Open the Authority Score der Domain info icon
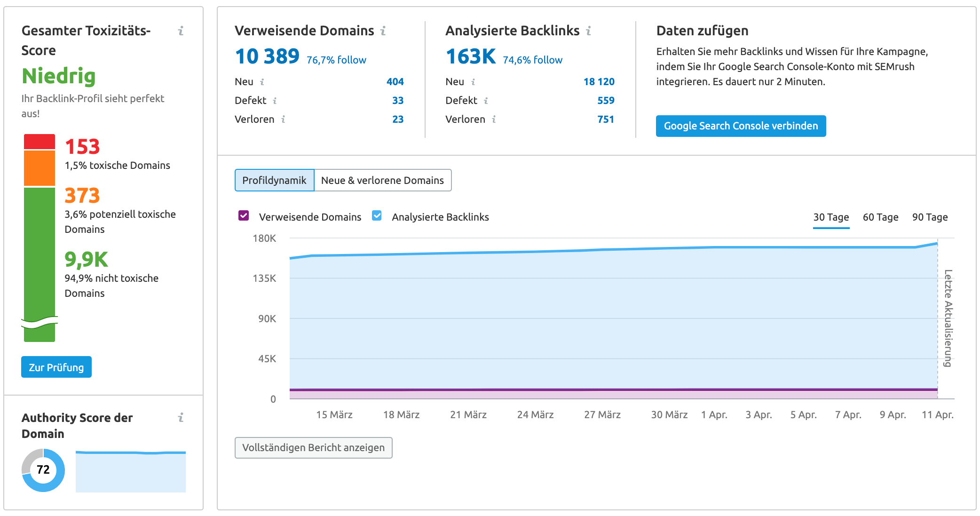Viewport: 980px width, 516px height. tap(181, 418)
